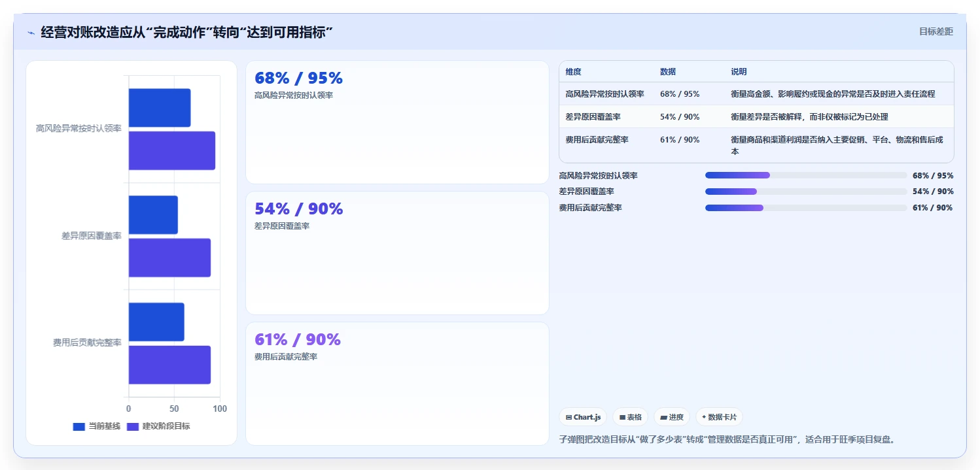This screenshot has width=980, height=470.
Task: Click progress row label 高风险异常按时认领率
Action: click(599, 175)
